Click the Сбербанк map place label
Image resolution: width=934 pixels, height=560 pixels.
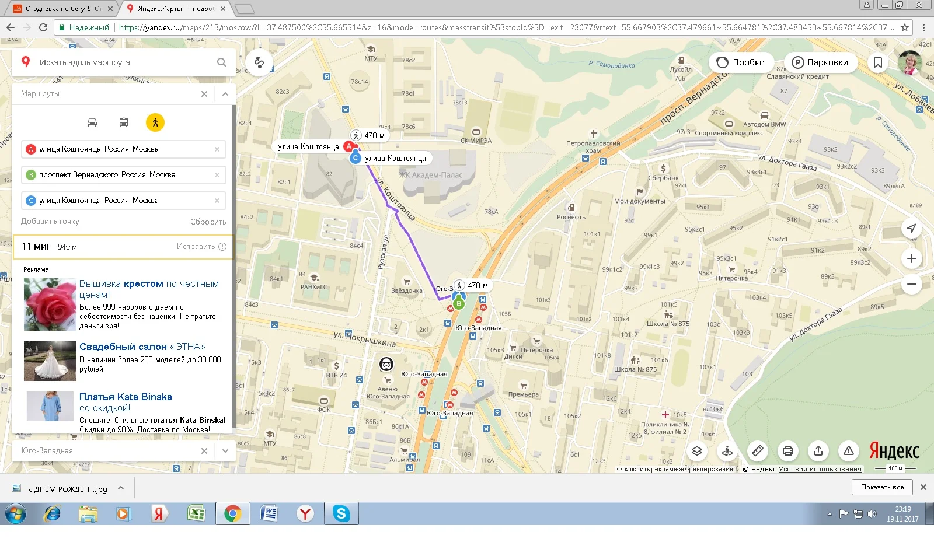[x=663, y=178]
